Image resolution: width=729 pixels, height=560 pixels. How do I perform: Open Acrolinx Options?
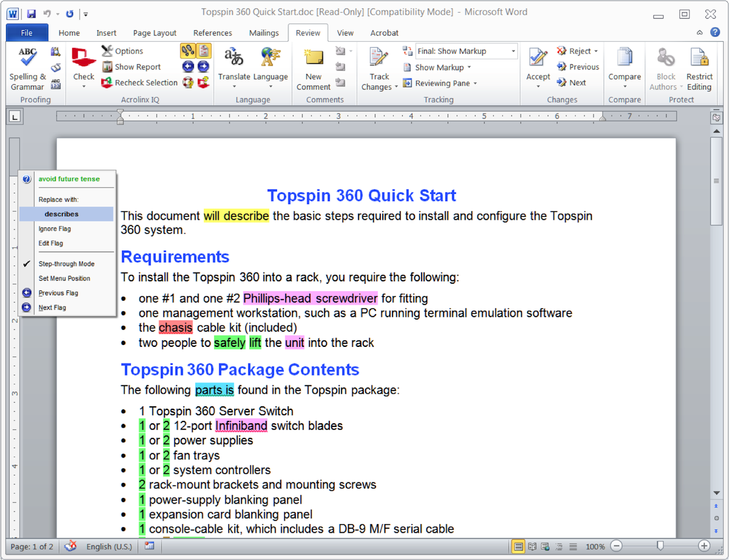tap(123, 51)
